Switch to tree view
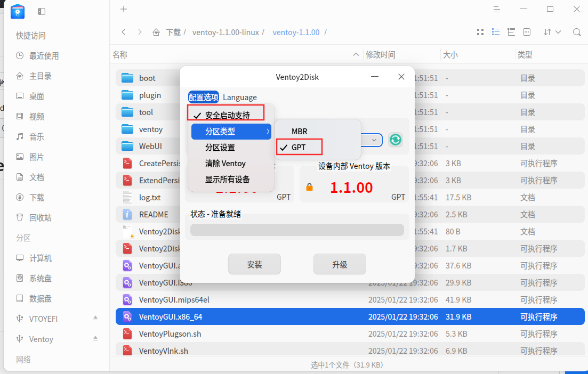Screen dimensions: 588x374 511,32
